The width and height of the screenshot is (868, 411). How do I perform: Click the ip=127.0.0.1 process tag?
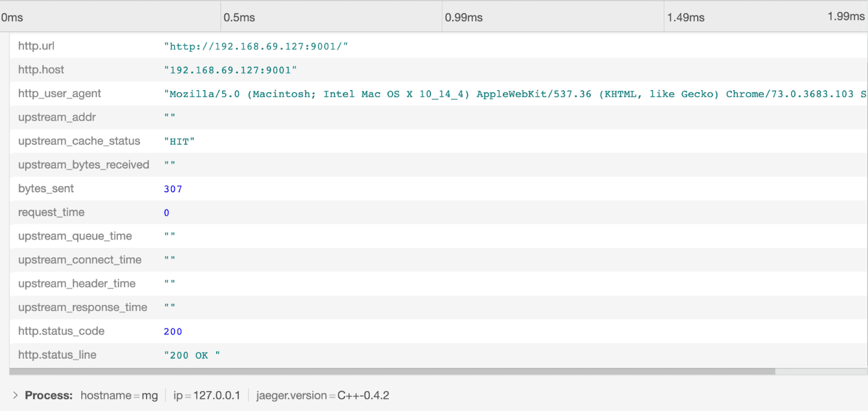(207, 396)
